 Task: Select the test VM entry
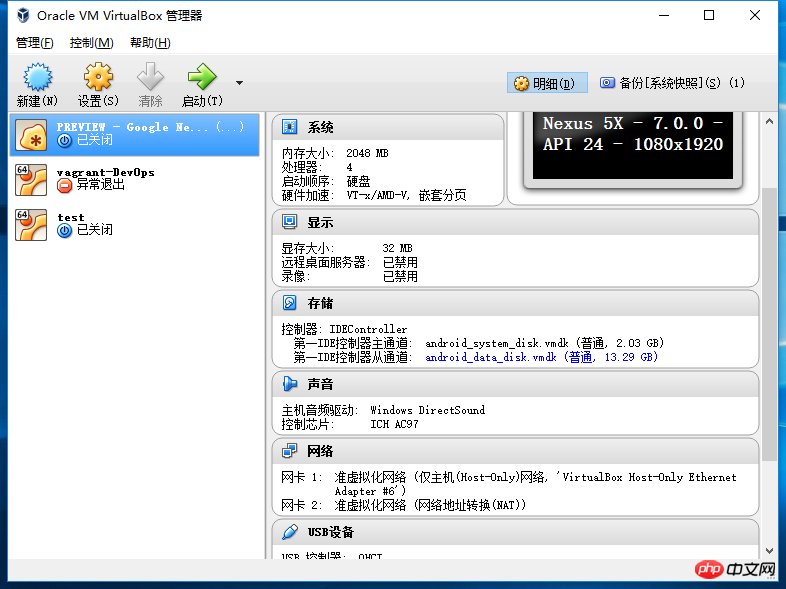point(134,225)
